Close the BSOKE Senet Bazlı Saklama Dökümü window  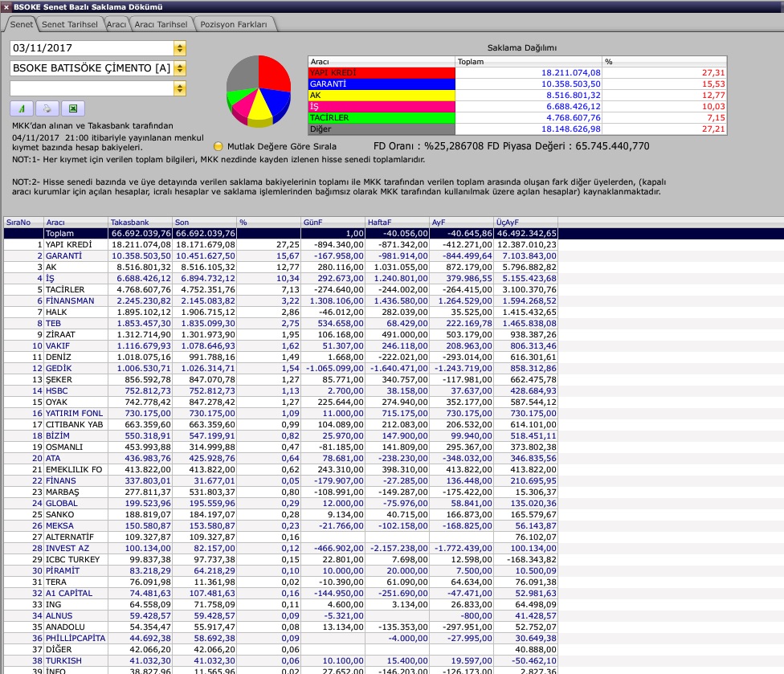click(6, 7)
